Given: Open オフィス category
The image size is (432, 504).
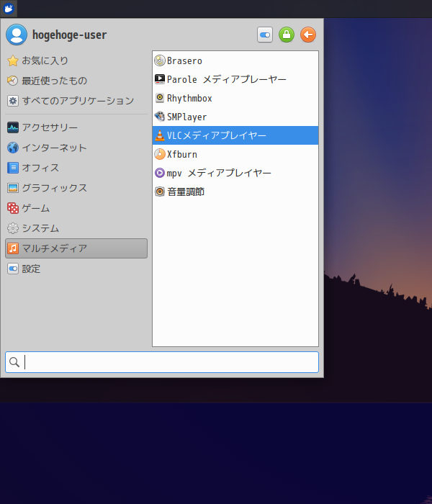Looking at the screenshot, I should click(x=76, y=168).
